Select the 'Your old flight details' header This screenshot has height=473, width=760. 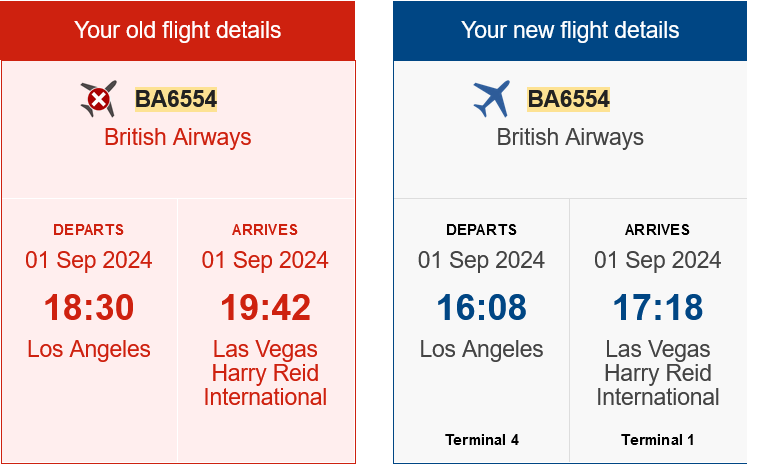pyautogui.click(x=178, y=30)
